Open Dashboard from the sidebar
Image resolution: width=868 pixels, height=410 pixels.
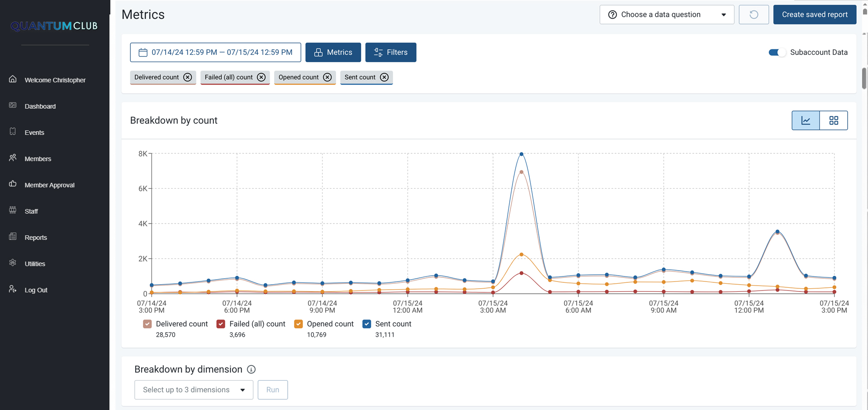pos(40,106)
